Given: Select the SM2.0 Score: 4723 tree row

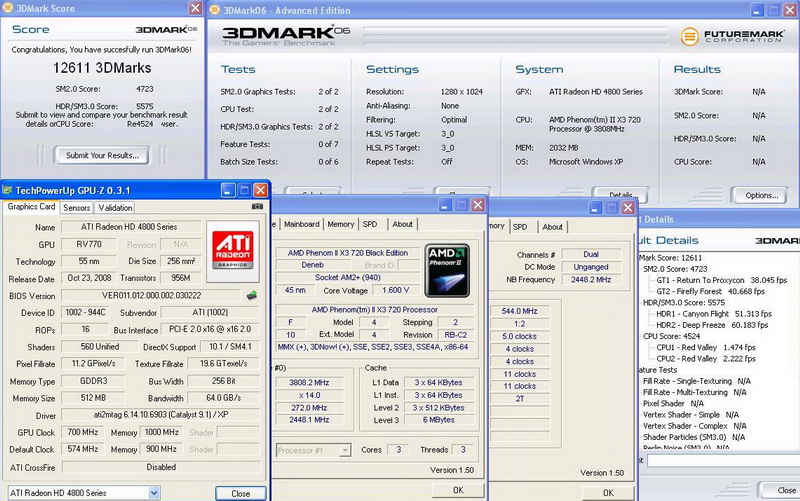Looking at the screenshot, I should (675, 269).
